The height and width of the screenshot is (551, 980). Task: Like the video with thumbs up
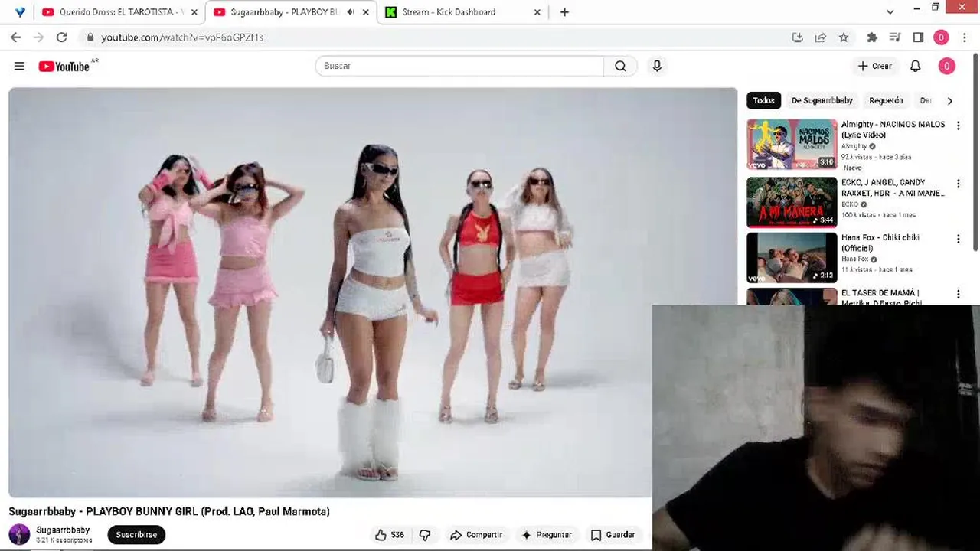(x=389, y=535)
